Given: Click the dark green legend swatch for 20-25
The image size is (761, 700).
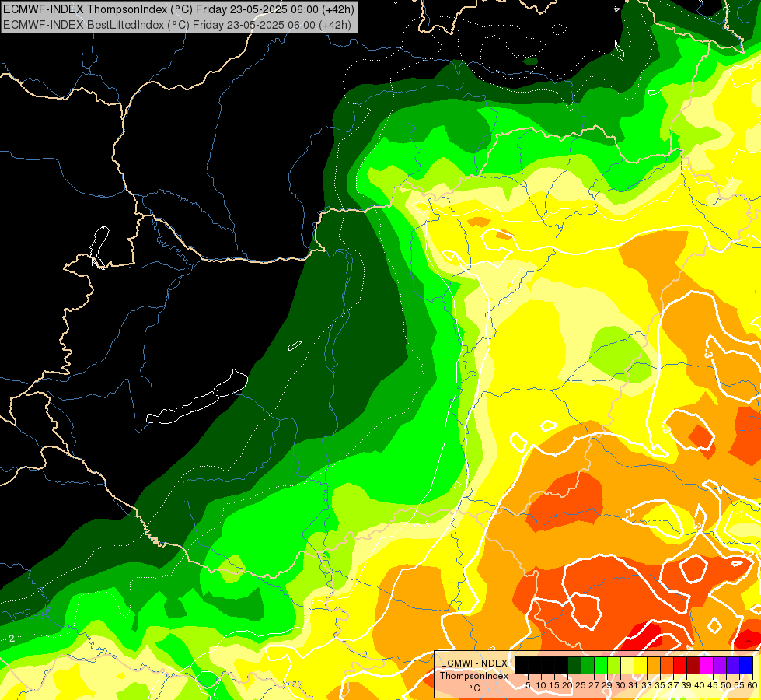Looking at the screenshot, I should [574, 665].
